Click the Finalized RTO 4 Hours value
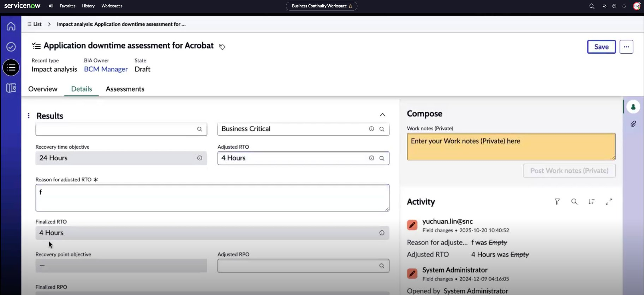Screen dimensions: 644x295 click(x=52, y=233)
